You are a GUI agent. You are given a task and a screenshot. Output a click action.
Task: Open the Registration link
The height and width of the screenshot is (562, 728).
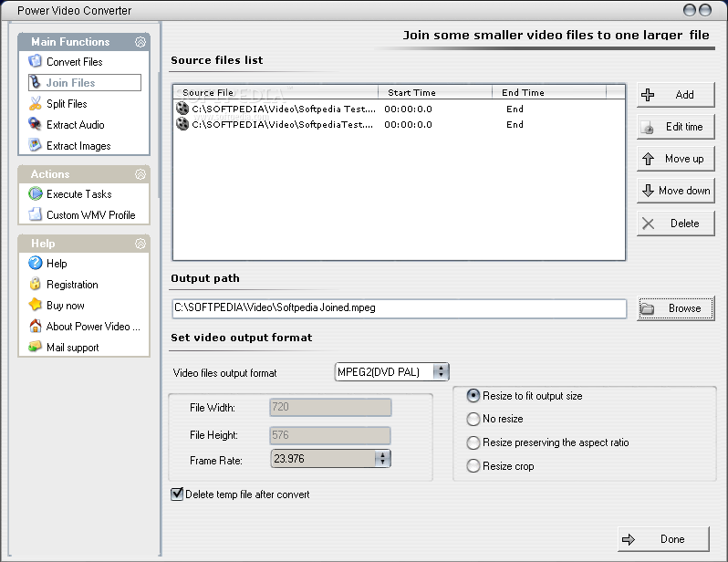click(72, 285)
